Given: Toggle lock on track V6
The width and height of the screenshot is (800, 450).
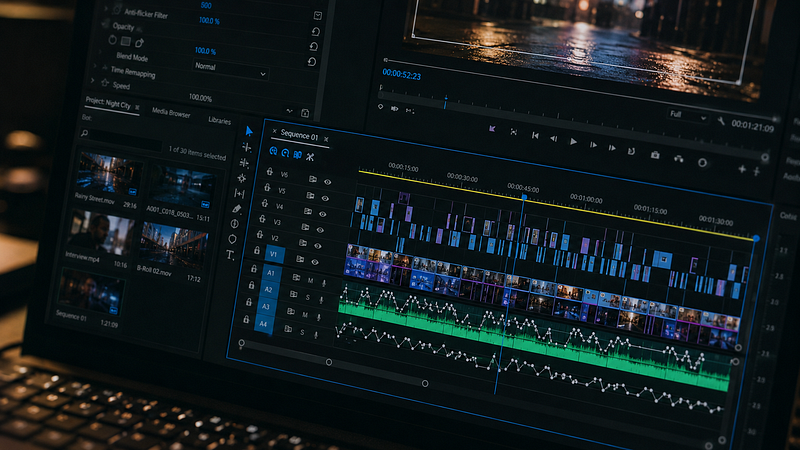Looking at the screenshot, I should point(269,172).
